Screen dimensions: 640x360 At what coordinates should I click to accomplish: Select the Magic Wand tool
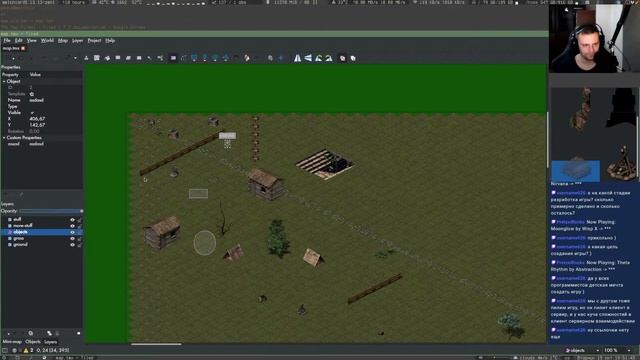tap(149, 58)
